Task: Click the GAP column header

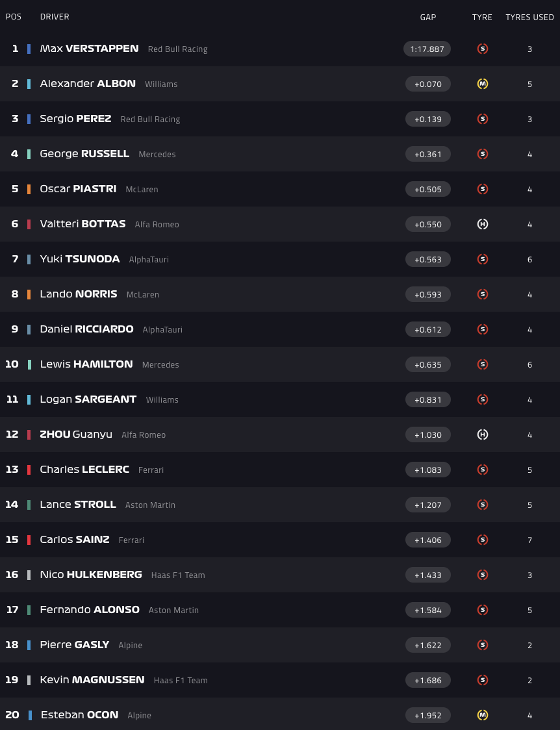Action: 428,18
